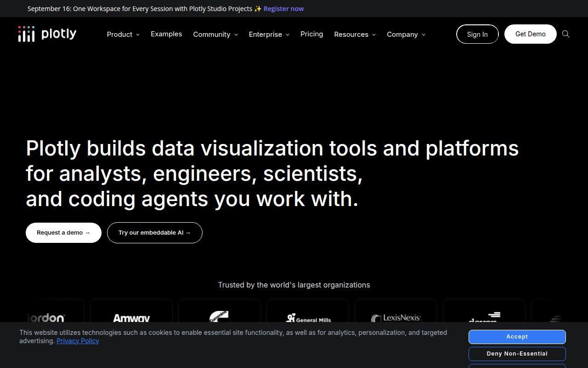This screenshot has width=588, height=368.
Task: Click Request a demo button
Action: point(63,233)
